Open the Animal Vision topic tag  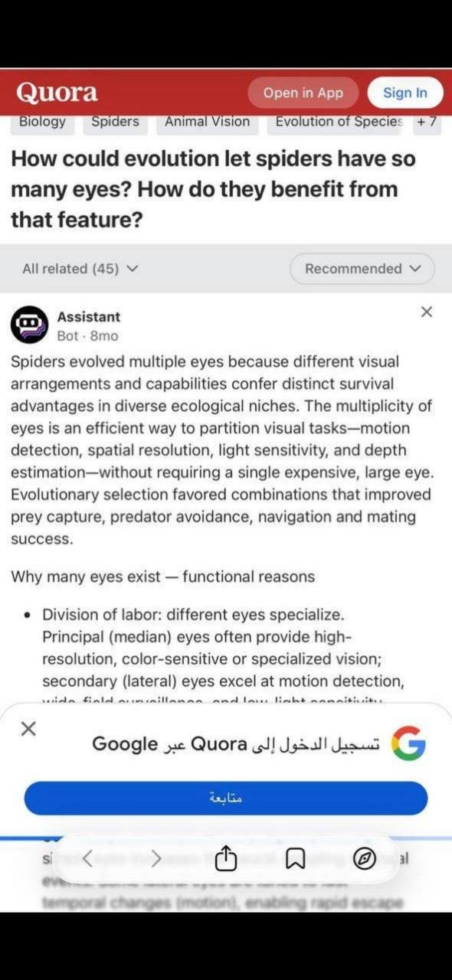pyautogui.click(x=207, y=122)
